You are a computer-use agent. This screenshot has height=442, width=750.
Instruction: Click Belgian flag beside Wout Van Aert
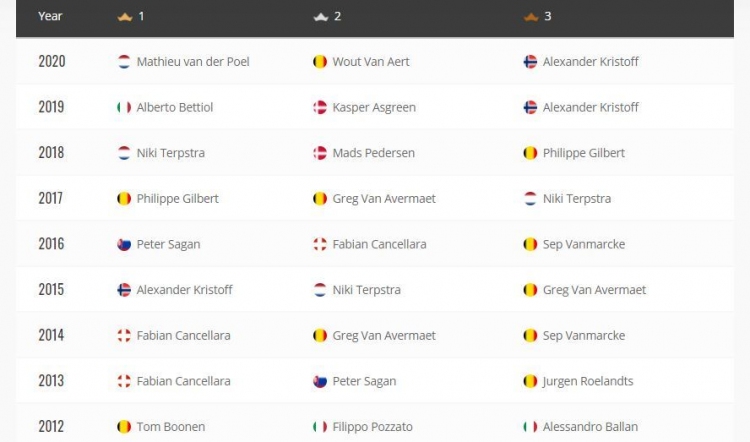(320, 62)
